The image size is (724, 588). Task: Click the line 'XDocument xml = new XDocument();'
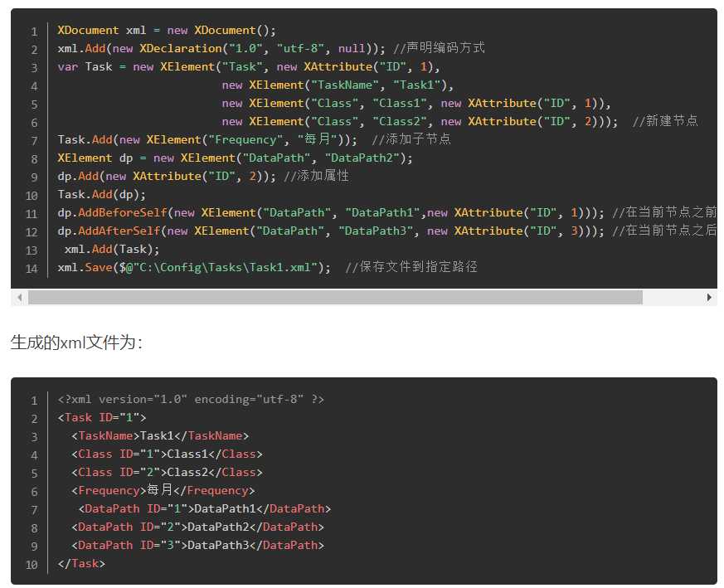(x=167, y=31)
